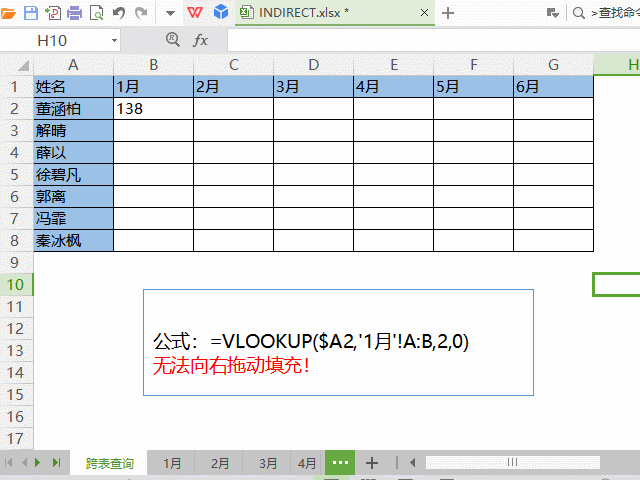Click the VLOOKUP formula text box
Image resolution: width=640 pixels, height=480 pixels.
tap(338, 342)
